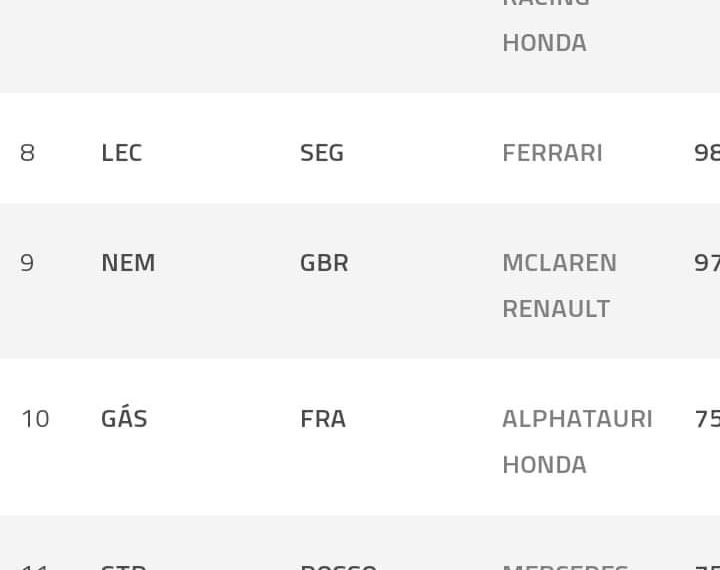
Task: Select the NEM driver code
Action: 128,263
